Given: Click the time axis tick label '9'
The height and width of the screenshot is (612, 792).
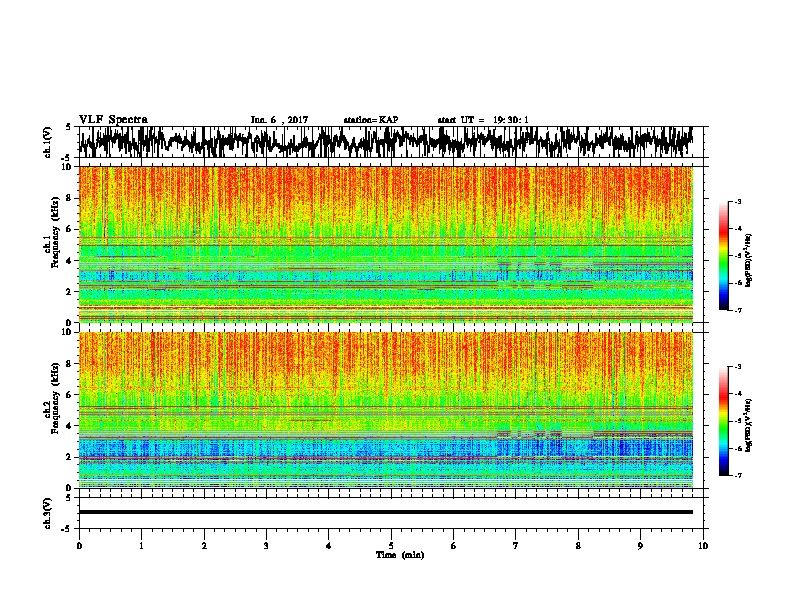Looking at the screenshot, I should [640, 545].
